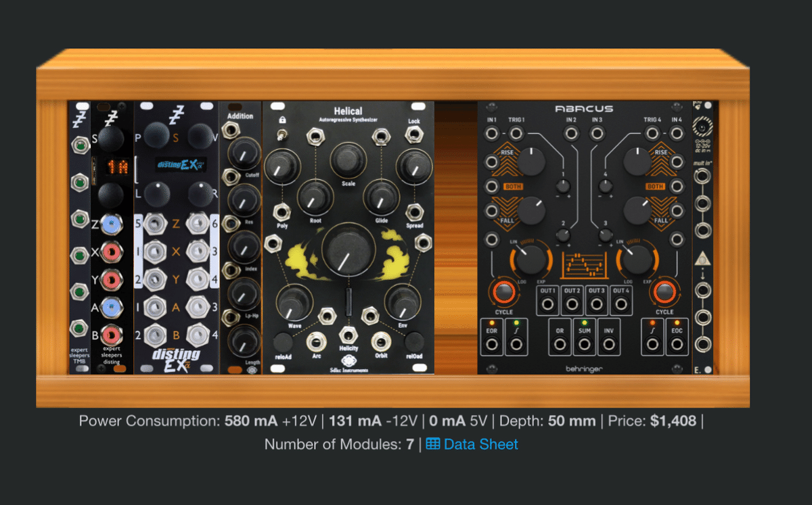Click the S knob on the small disting
The width and height of the screenshot is (812, 505).
tap(112, 137)
